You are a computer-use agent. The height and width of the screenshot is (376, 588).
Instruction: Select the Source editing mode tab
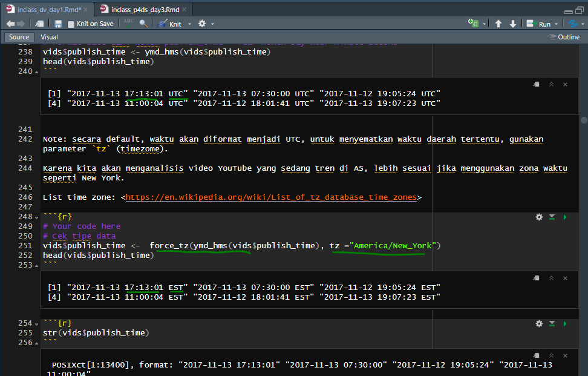point(18,36)
